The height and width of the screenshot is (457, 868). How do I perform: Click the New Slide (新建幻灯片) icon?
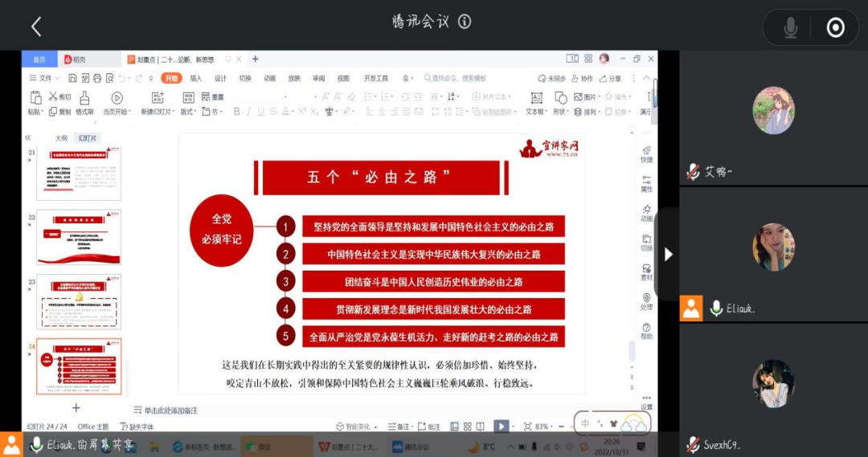coord(158,98)
